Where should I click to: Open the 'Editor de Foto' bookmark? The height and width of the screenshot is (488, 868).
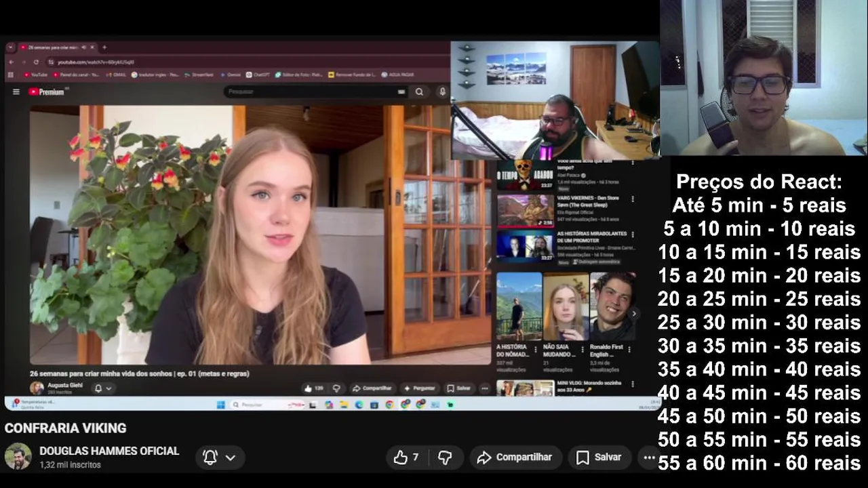click(x=299, y=75)
